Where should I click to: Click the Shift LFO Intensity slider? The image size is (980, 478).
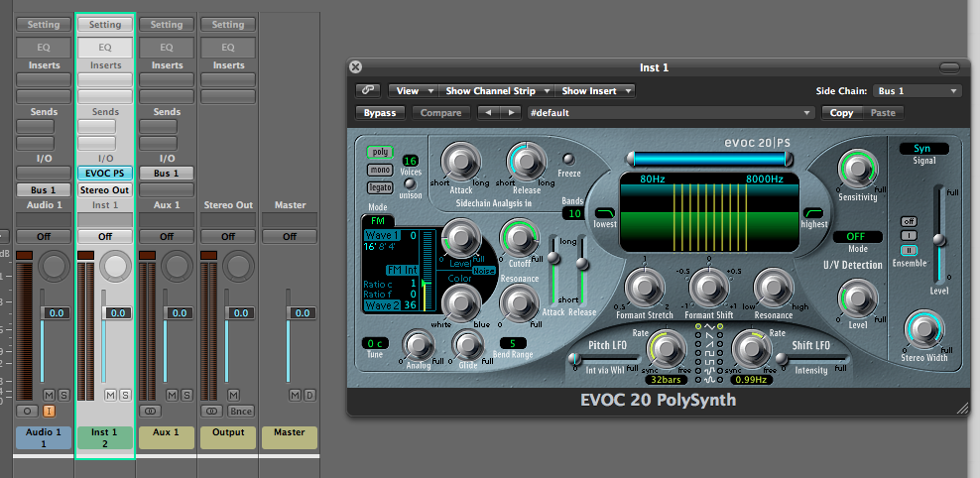813,358
